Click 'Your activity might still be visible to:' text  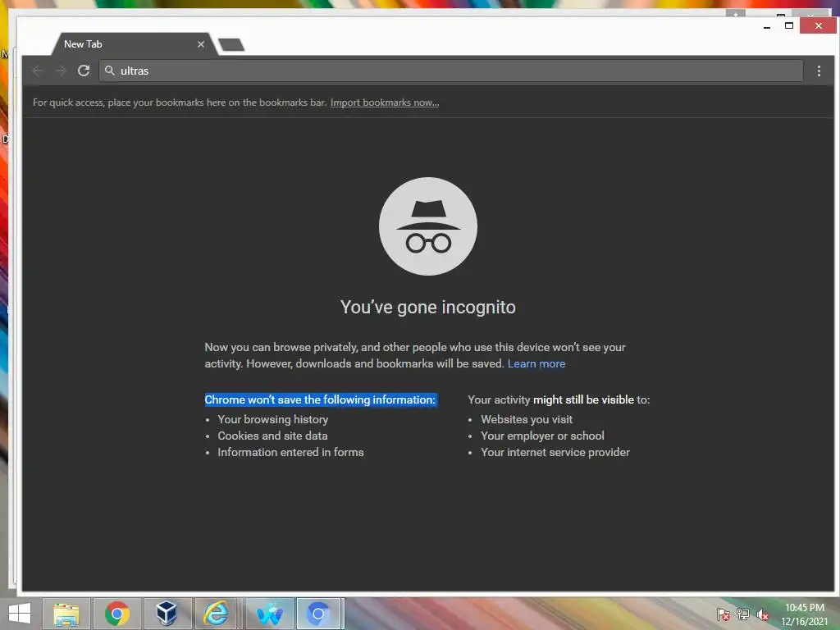(x=559, y=399)
